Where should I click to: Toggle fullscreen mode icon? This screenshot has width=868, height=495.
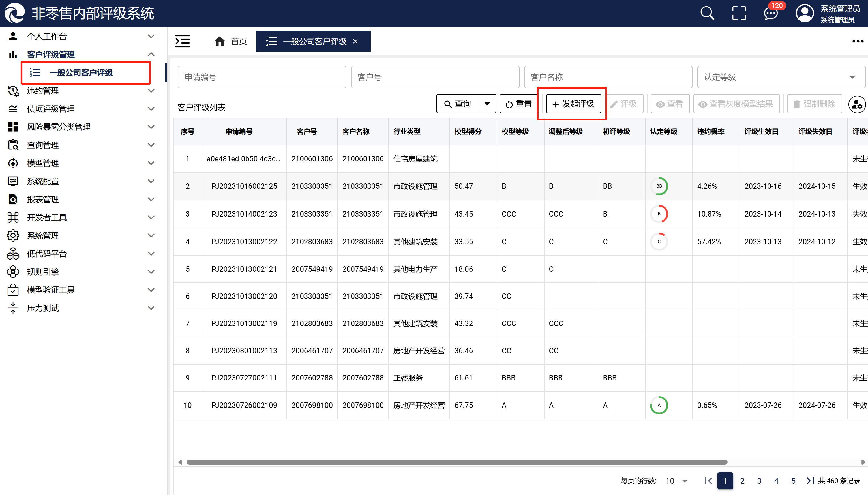click(739, 14)
